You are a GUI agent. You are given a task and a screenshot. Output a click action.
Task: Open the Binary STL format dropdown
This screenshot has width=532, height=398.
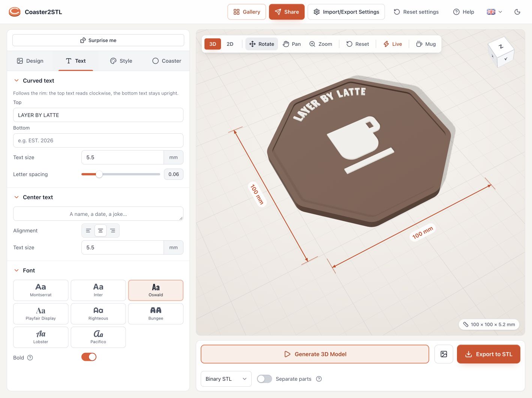coord(226,379)
